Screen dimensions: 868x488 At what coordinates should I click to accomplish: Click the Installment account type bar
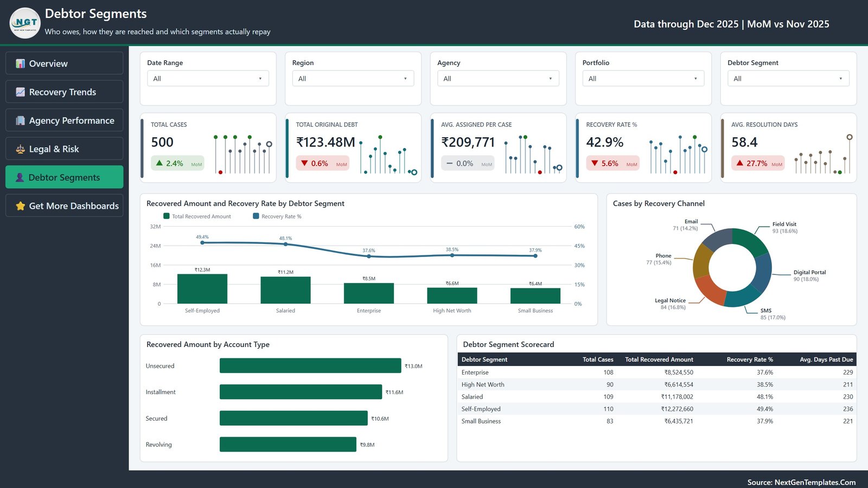coord(301,392)
